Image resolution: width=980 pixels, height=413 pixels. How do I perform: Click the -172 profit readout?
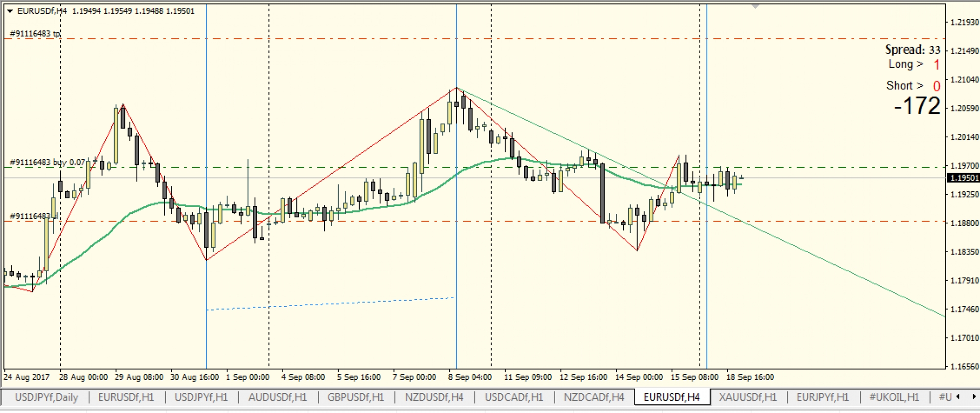(917, 106)
